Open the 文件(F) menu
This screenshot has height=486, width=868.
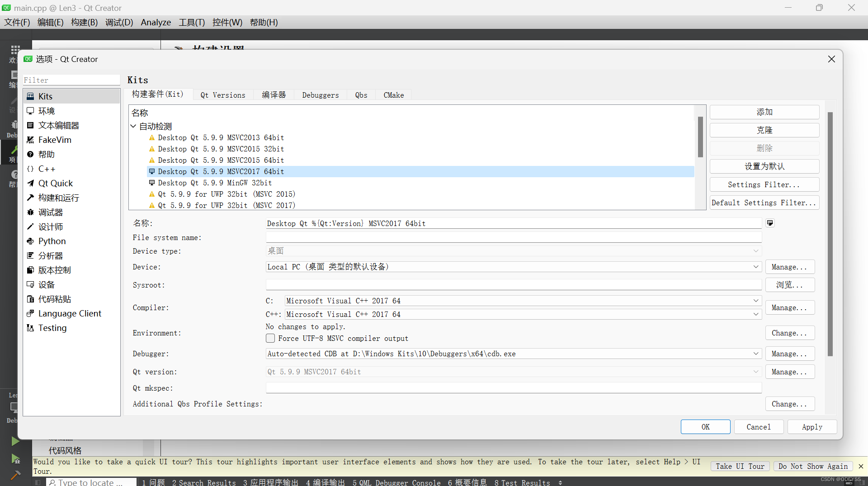(x=17, y=22)
